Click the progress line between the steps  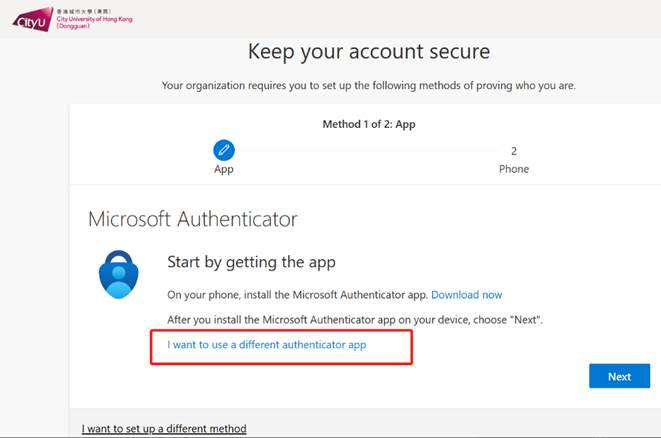click(x=368, y=151)
